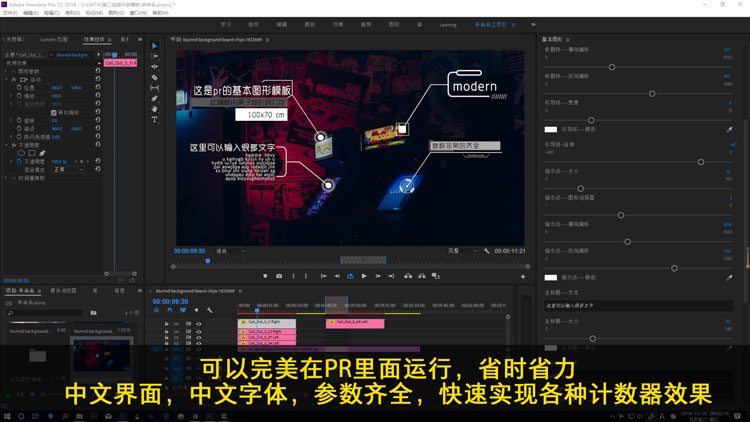Click the pink Call_Out clip on top track
750x422 pixels.
coord(355,323)
